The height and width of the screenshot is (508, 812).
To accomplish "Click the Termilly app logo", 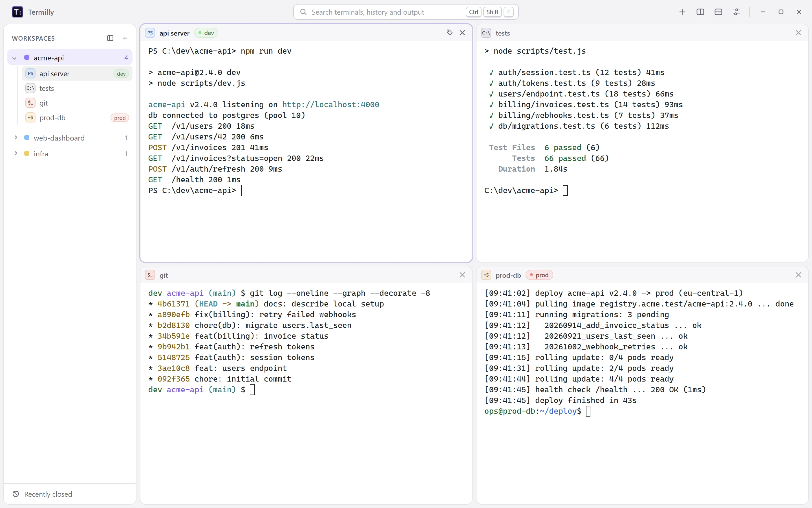I will (17, 12).
